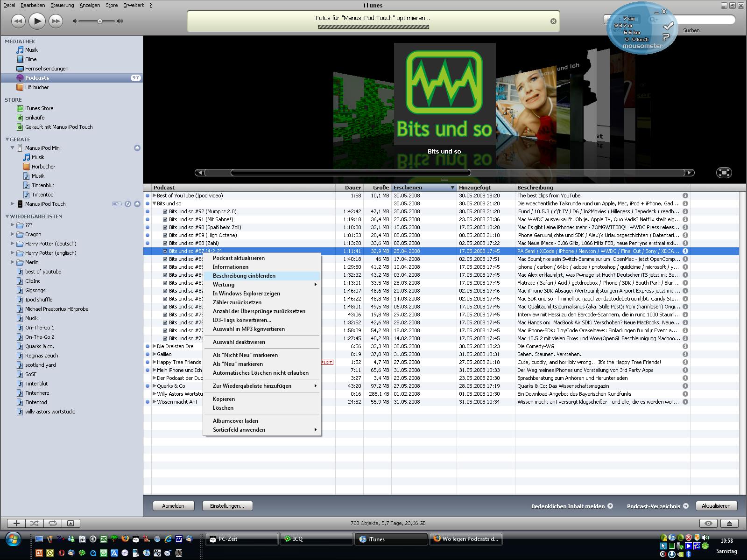The width and height of the screenshot is (747, 560).
Task: Collapse WIEDERGABELISTEN section
Action: [x=7, y=216]
